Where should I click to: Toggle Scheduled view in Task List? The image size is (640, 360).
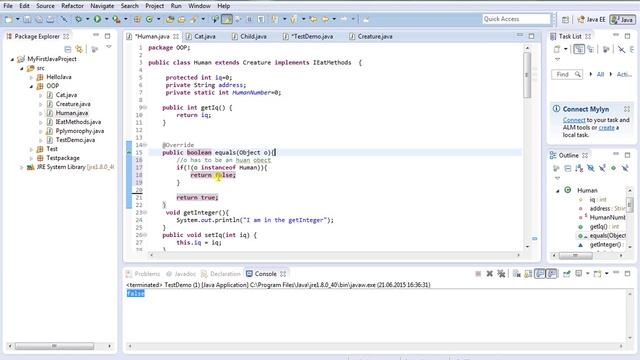click(x=590, y=49)
